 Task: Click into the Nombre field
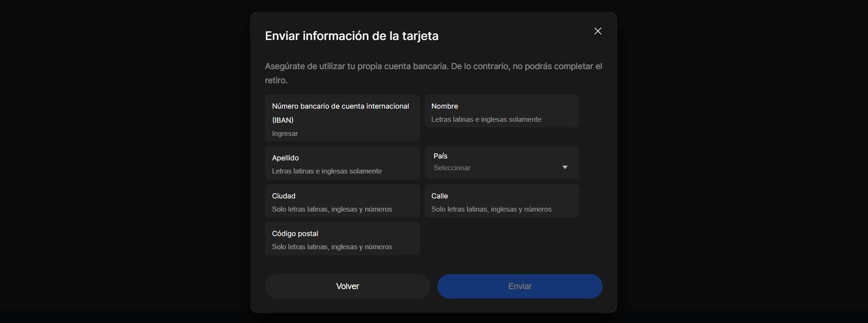coord(501,119)
